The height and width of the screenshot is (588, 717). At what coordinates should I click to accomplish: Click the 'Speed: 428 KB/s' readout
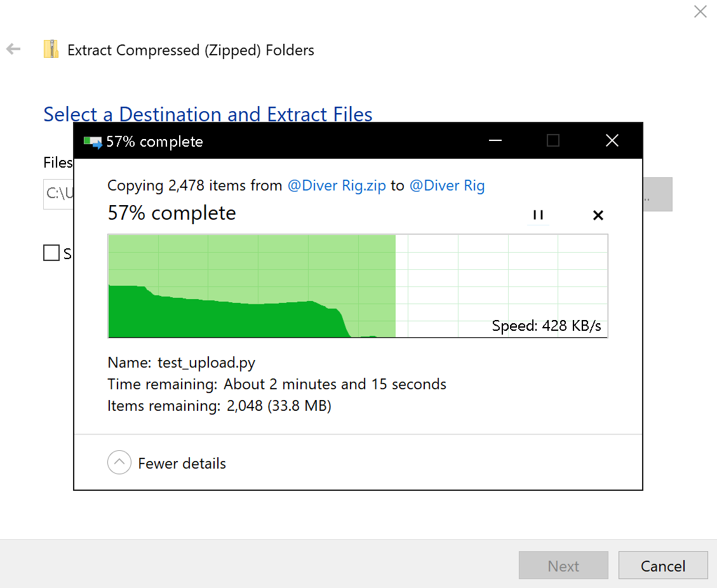(546, 326)
